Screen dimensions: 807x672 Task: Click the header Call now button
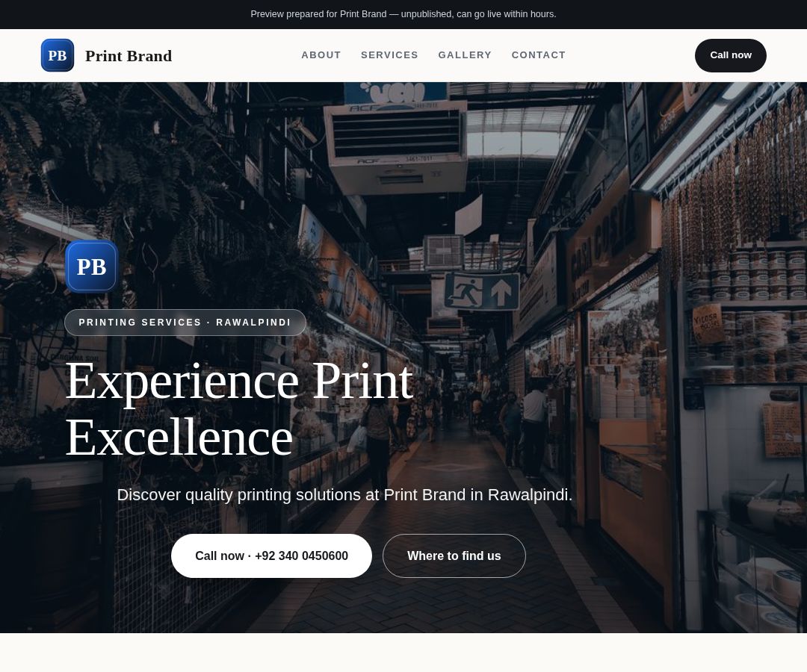click(x=730, y=55)
